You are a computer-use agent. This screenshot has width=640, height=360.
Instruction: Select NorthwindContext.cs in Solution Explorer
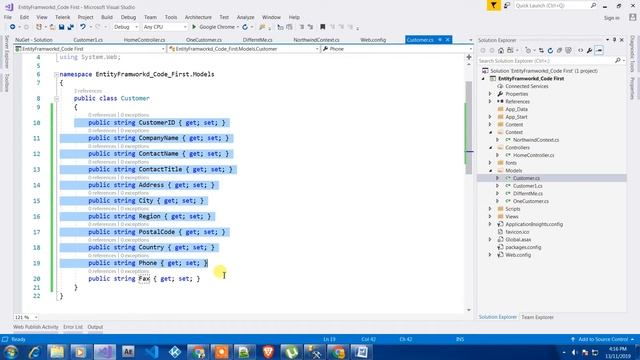[536, 140]
